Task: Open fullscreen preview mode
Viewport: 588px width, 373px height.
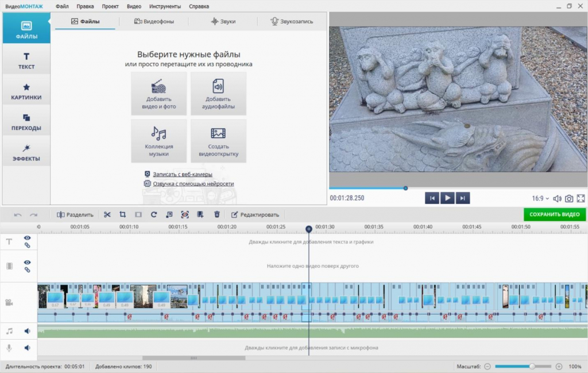Action: coord(581,198)
